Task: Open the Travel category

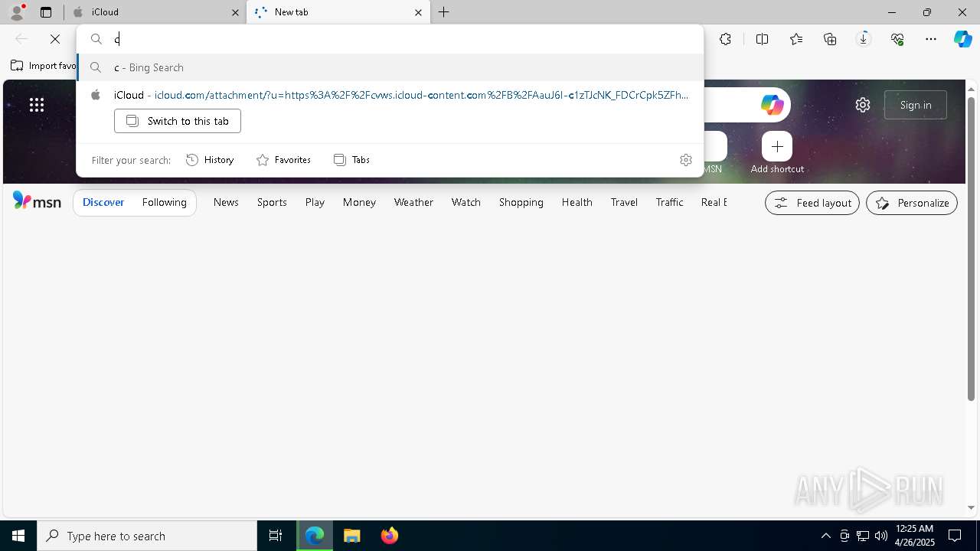Action: point(624,202)
